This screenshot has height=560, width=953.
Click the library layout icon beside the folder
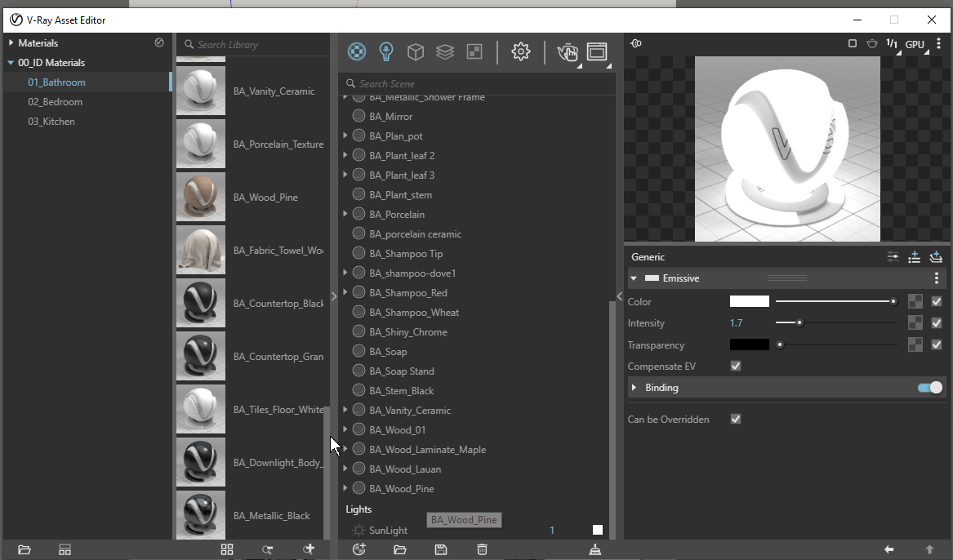(65, 549)
